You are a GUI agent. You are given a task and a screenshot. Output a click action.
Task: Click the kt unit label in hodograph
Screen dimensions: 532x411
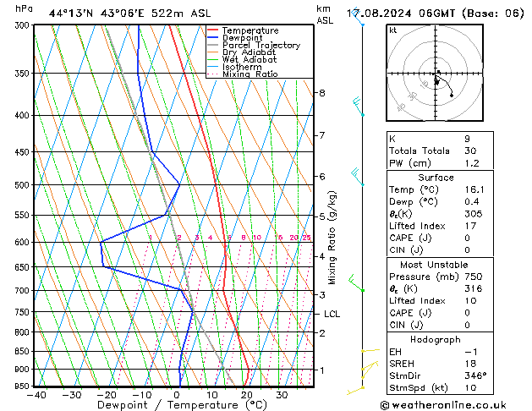[x=393, y=30]
